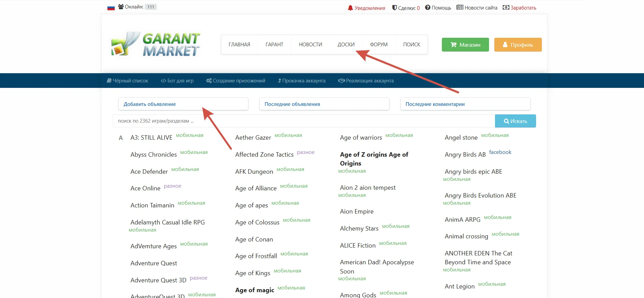Open Age of apes link
644x298 pixels.
pos(251,205)
